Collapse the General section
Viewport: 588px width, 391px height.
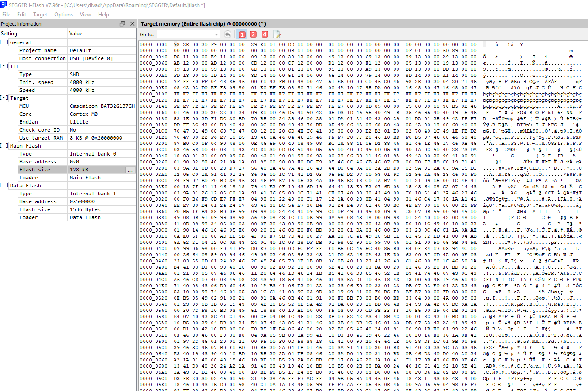[x=4, y=42]
